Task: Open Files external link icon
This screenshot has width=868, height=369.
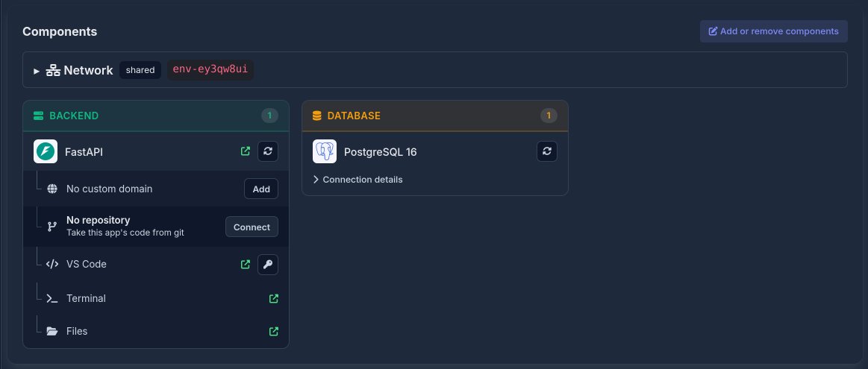Action: point(273,332)
